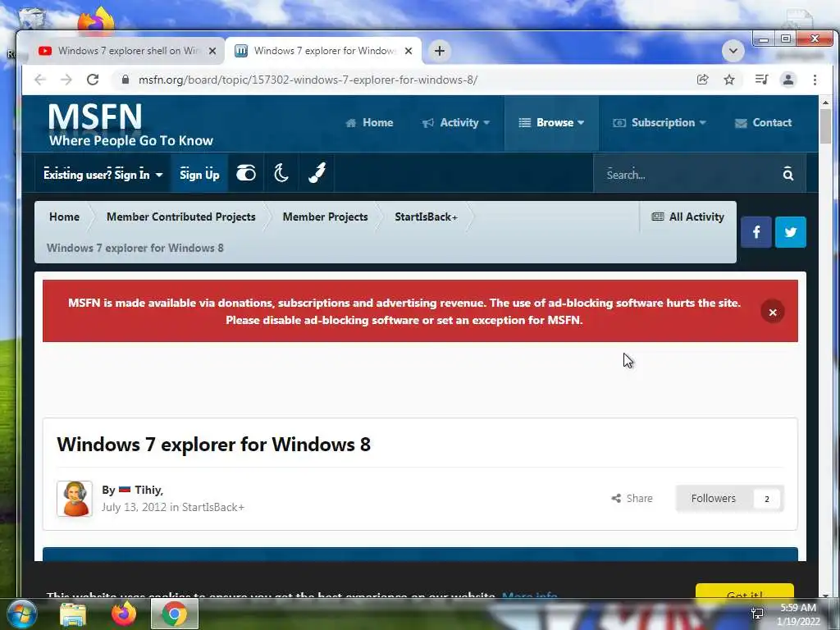Click the padlock site info icon
840x630 pixels.
pyautogui.click(x=126, y=80)
